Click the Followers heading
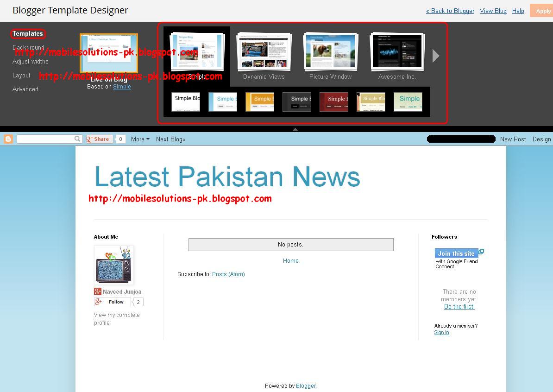 444,237
